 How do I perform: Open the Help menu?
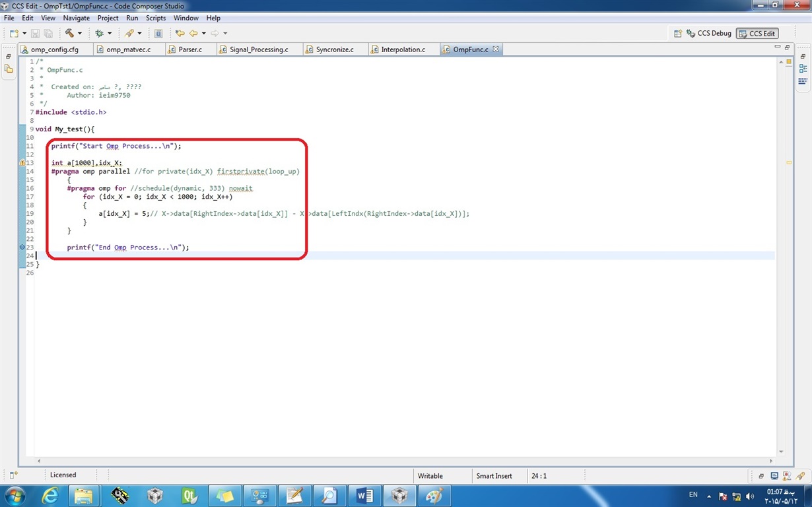tap(213, 18)
